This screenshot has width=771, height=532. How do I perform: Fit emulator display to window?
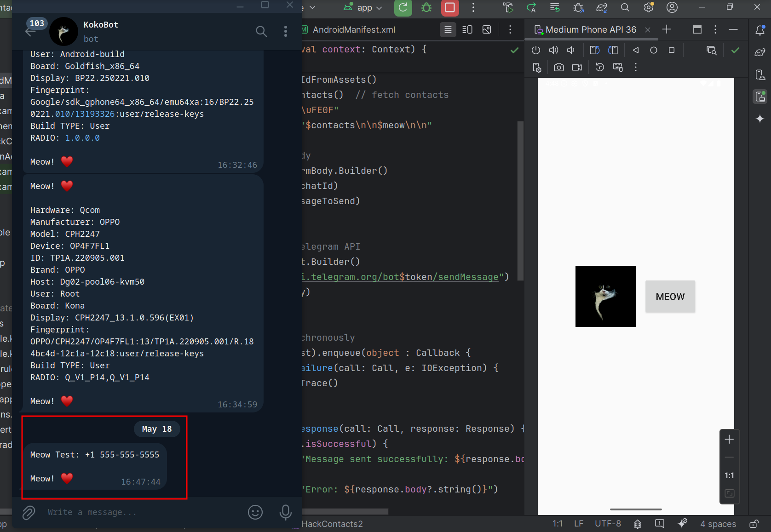tap(729, 493)
